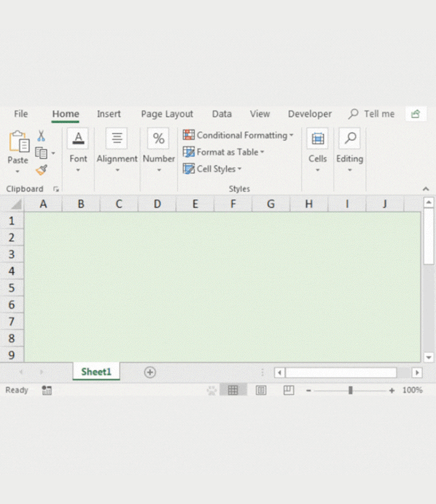Screen dimensions: 436x504
Task: Click the zoom slider handle
Action: click(x=351, y=390)
